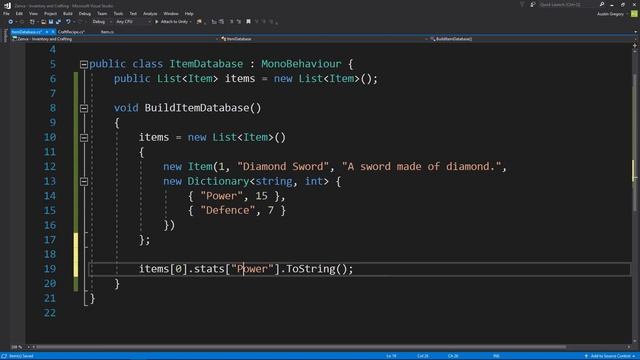Click the comment selection toolbar icon
Screen dimensions: 640x360
231,22
